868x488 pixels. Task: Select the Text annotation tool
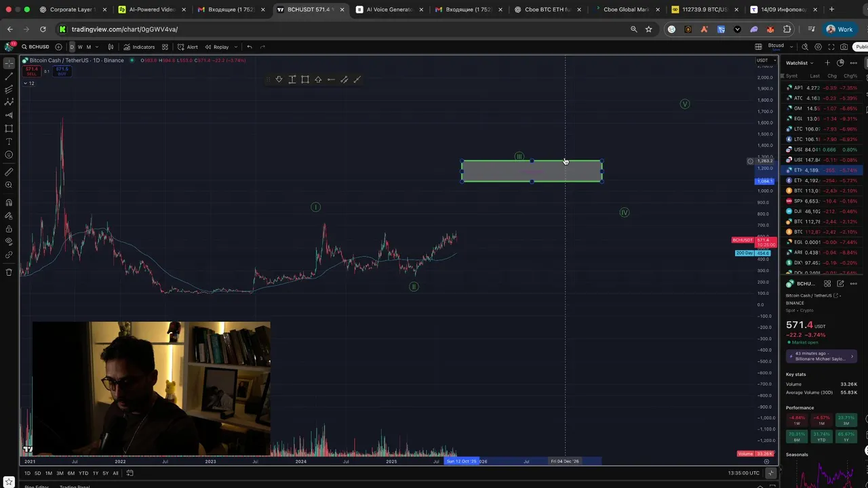pos(9,142)
